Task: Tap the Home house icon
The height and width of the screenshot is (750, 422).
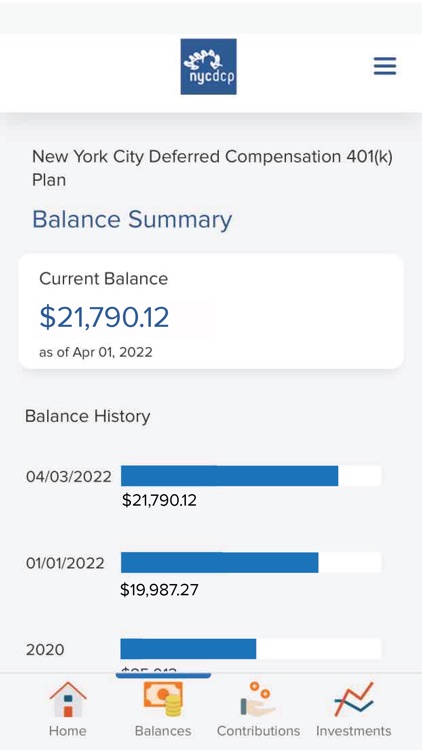Action: (68, 699)
